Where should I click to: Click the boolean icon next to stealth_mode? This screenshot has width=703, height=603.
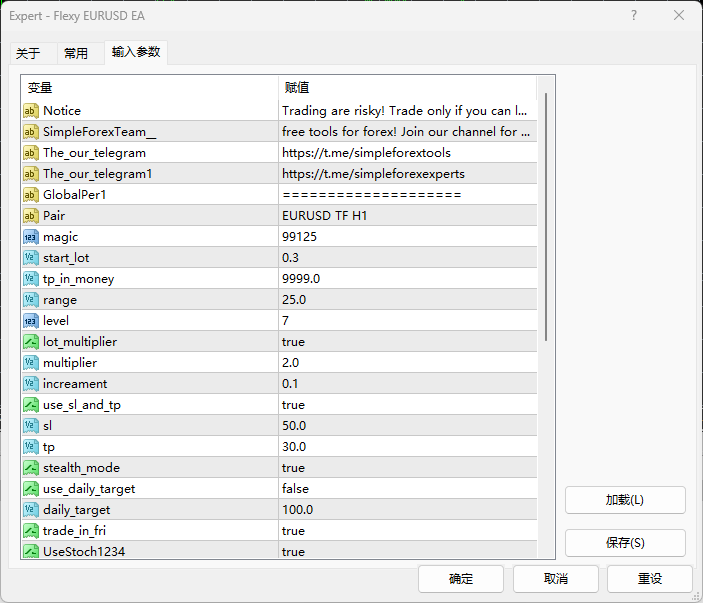click(30, 468)
